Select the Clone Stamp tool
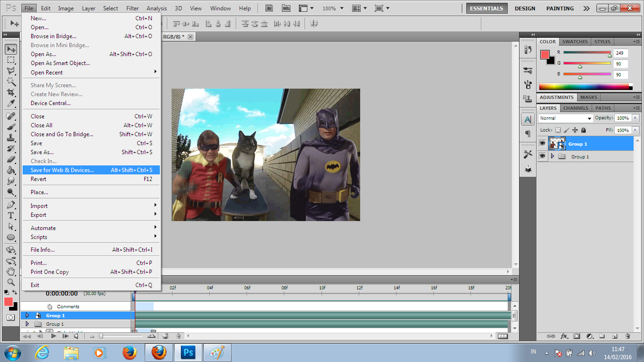 pos(11,137)
